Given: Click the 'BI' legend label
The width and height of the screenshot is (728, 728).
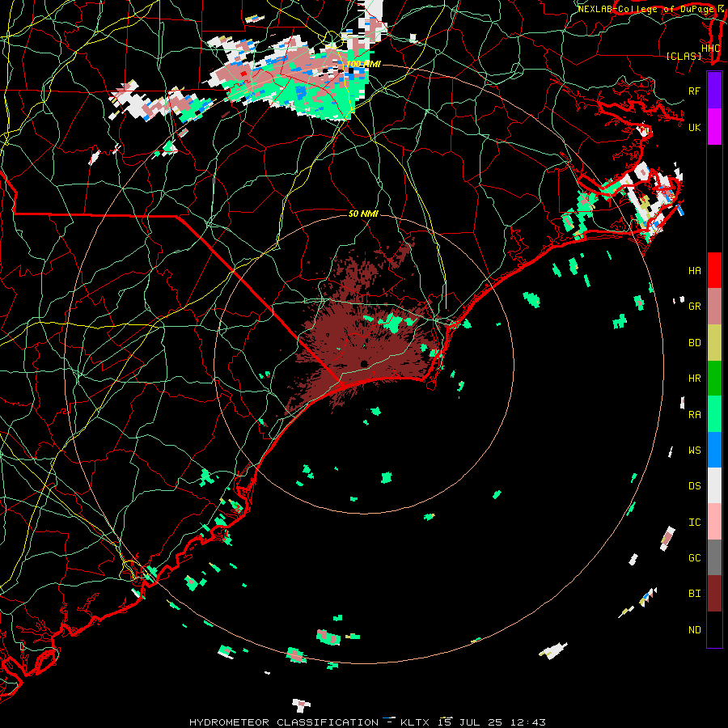Looking at the screenshot, I should (694, 594).
